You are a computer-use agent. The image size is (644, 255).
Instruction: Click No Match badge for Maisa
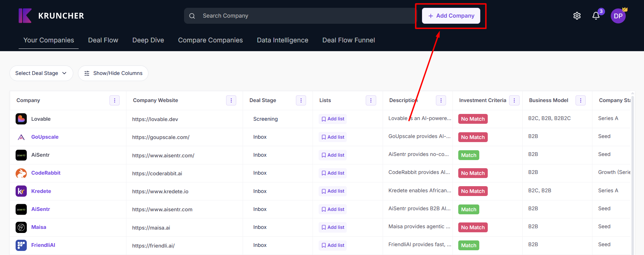coord(473,228)
